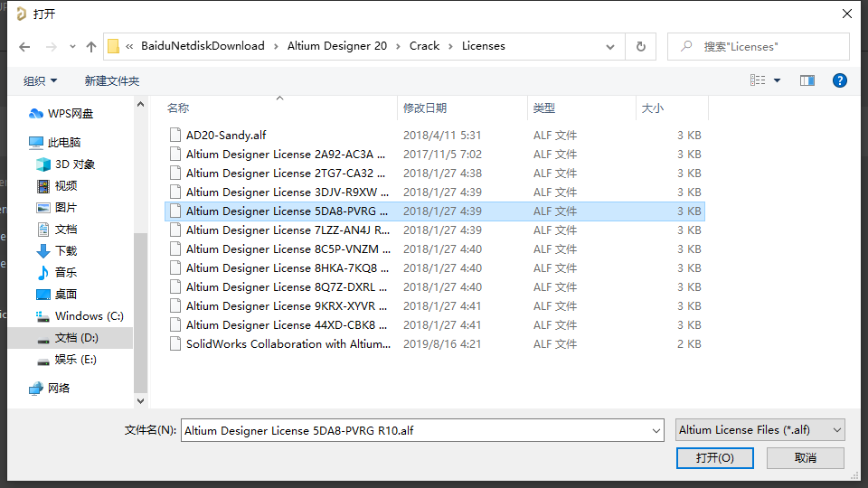Image resolution: width=868 pixels, height=488 pixels.
Task: Close the 打开 dialog window
Action: click(x=847, y=14)
